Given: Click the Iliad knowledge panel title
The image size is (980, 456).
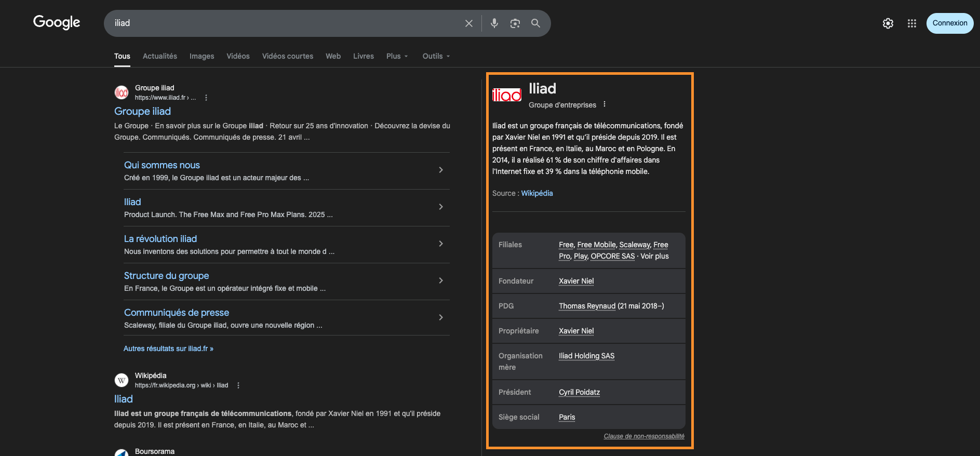Looking at the screenshot, I should click(x=542, y=89).
